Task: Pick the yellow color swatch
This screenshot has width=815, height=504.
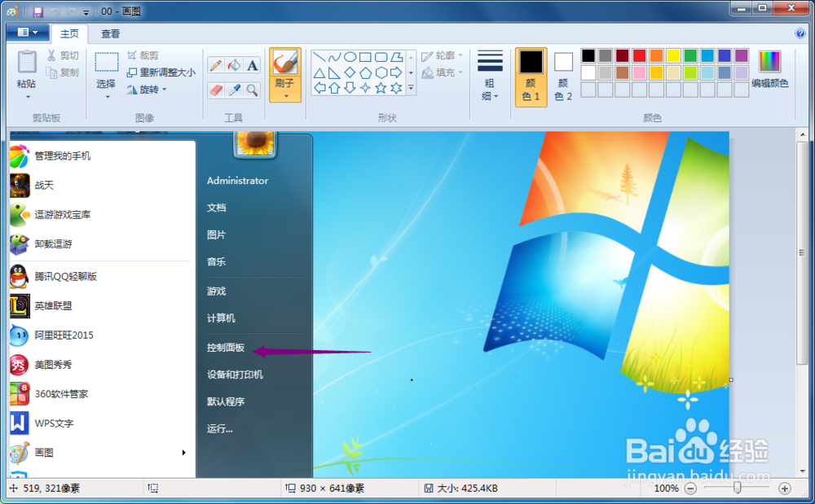Action: click(x=674, y=55)
